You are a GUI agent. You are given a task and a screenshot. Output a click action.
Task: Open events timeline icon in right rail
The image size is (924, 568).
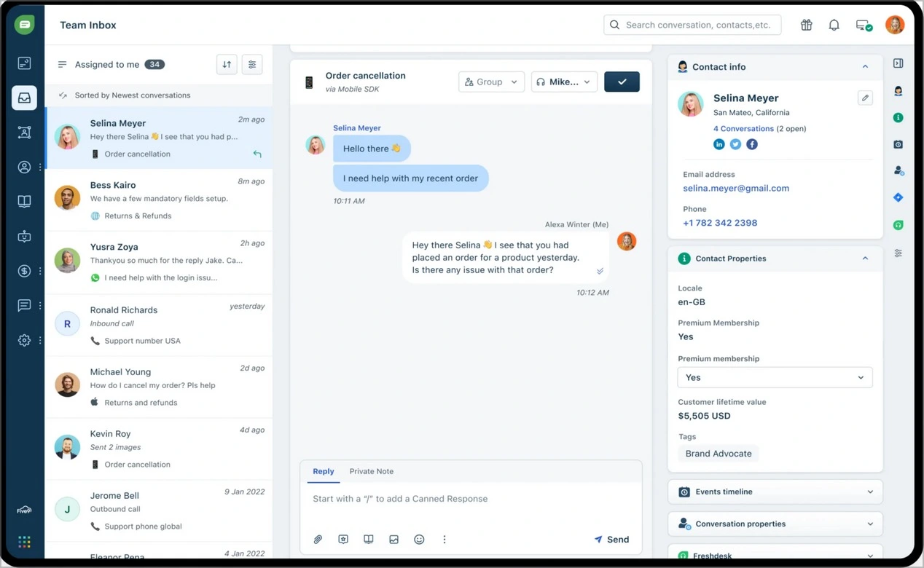(x=898, y=144)
